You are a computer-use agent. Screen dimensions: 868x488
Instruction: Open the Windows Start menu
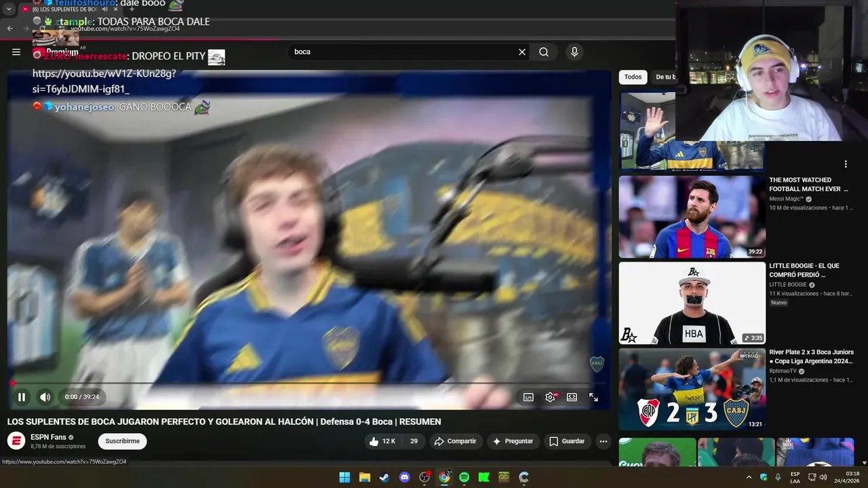[344, 477]
